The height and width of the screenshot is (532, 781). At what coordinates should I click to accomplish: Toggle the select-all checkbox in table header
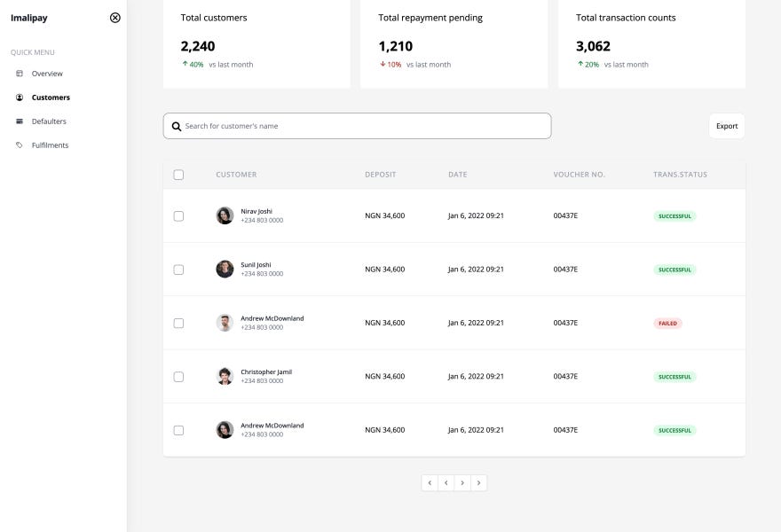pos(178,175)
